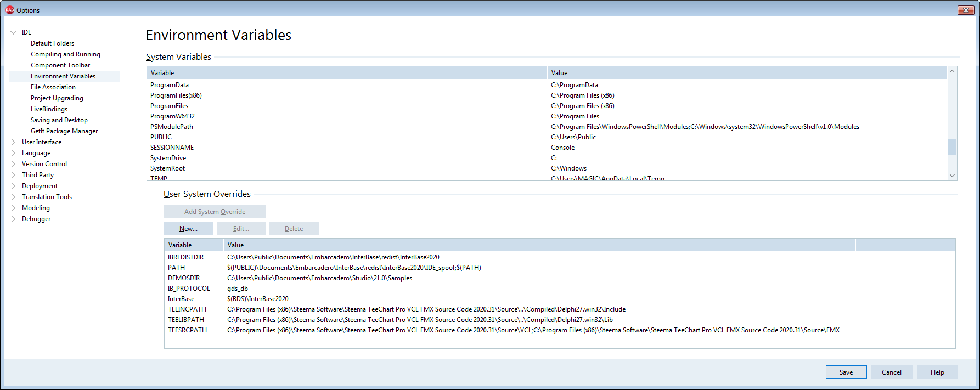Open Component Toolbar settings
Screen dimensions: 980x390
(60, 65)
